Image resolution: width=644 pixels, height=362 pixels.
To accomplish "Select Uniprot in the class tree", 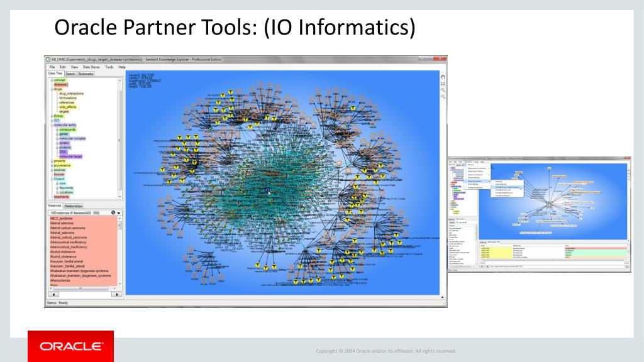I will [59, 179].
